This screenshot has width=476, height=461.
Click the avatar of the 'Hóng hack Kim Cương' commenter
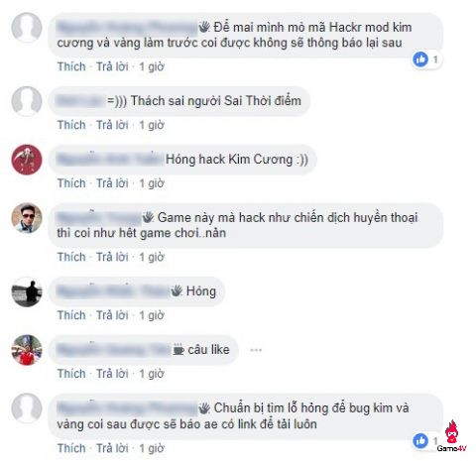(27, 160)
